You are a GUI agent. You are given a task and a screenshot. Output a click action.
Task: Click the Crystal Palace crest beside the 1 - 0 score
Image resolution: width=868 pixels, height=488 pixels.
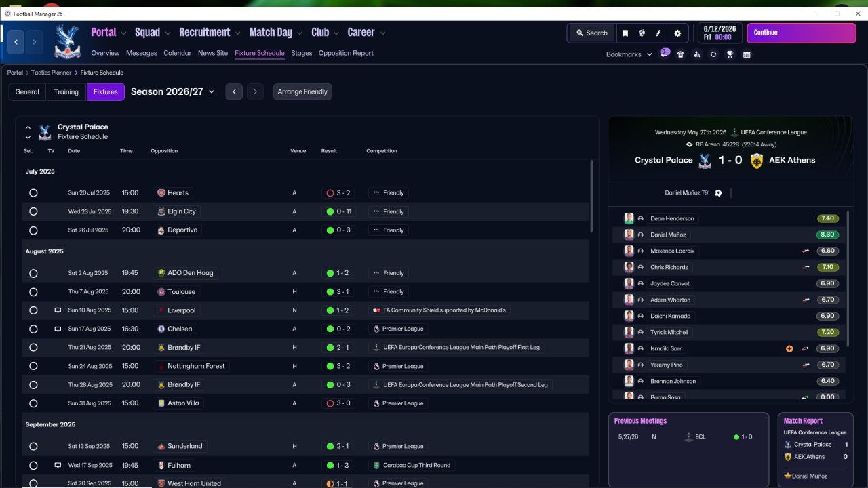(704, 161)
